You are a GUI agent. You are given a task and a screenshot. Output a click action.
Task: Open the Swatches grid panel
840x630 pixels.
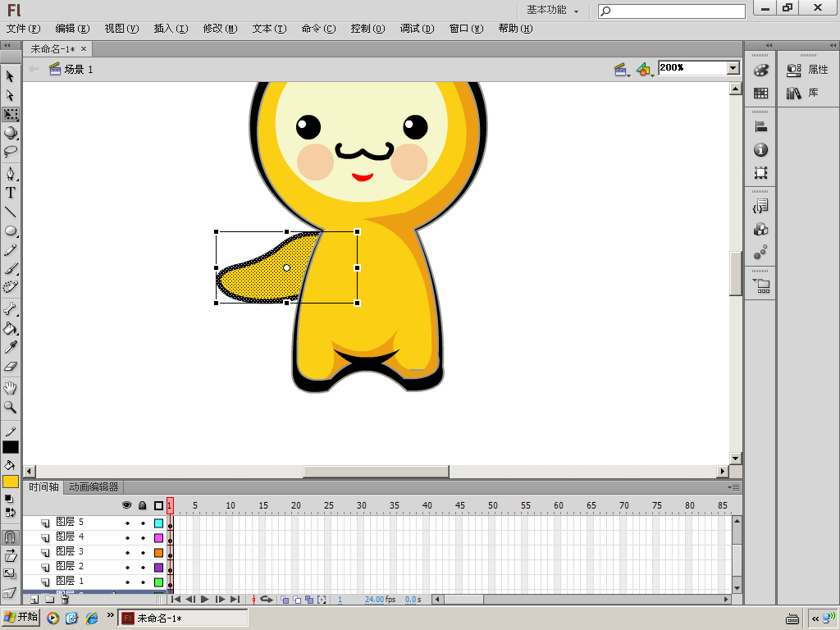(760, 94)
